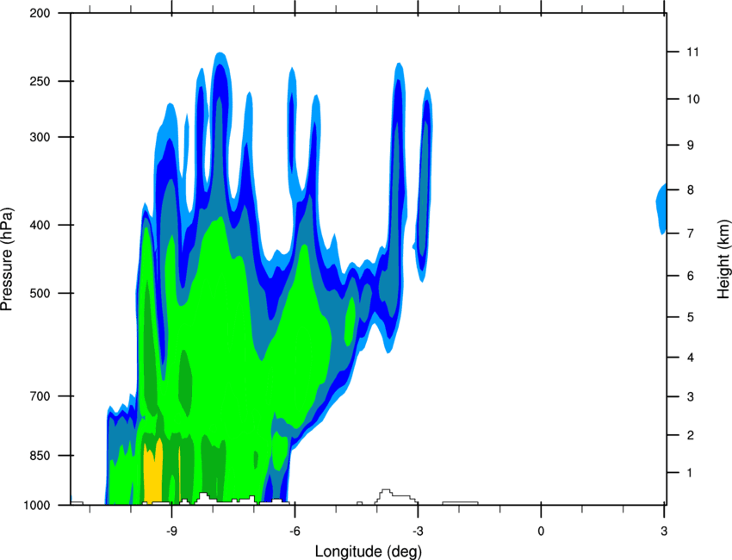The height and width of the screenshot is (560, 732).
Task: Select the 1000 pressure tick label
Action: click(37, 506)
